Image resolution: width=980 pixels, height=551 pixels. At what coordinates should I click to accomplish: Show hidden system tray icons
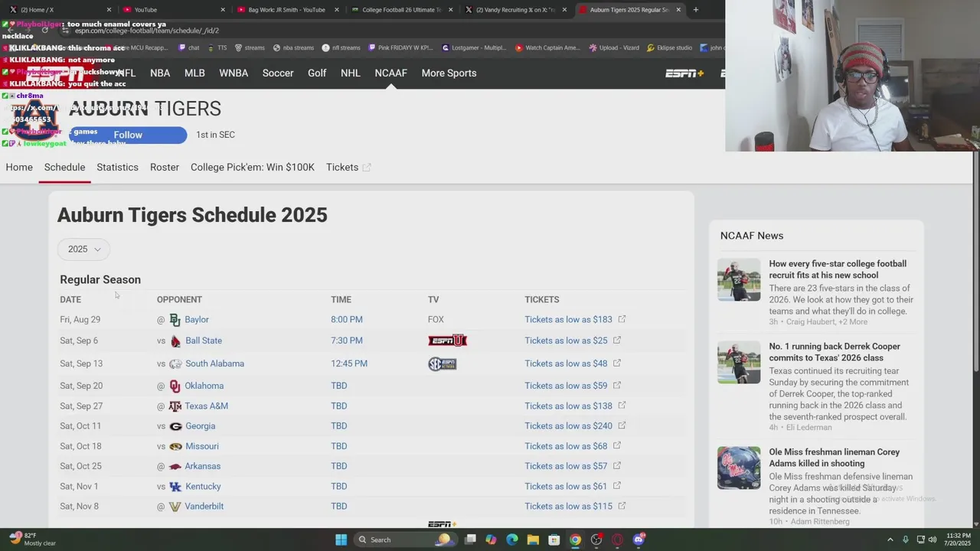click(x=890, y=540)
